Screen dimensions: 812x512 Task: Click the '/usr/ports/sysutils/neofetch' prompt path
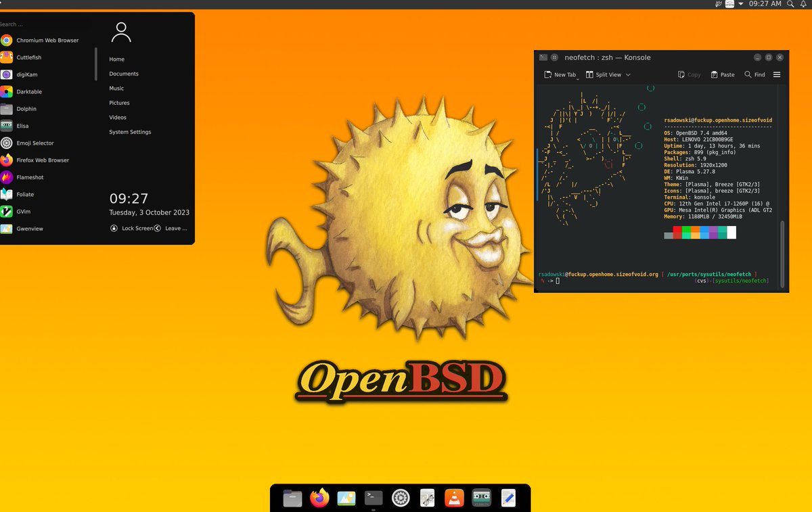(x=708, y=274)
